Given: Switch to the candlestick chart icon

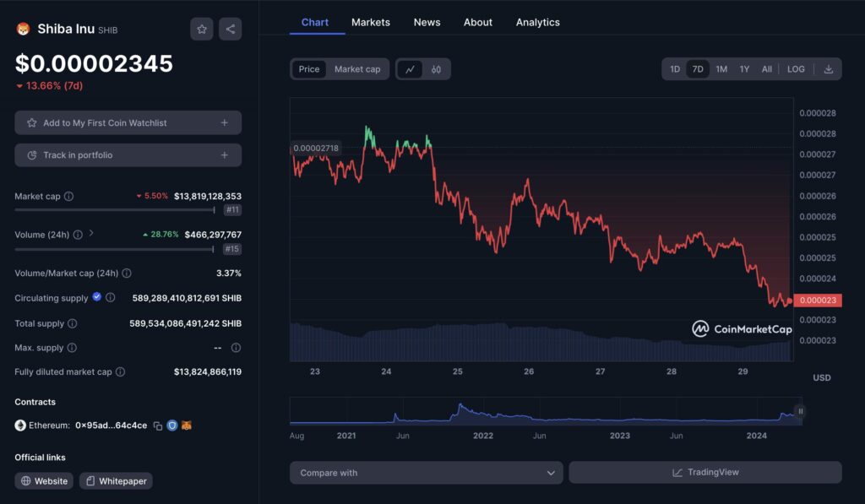Looking at the screenshot, I should pos(436,69).
